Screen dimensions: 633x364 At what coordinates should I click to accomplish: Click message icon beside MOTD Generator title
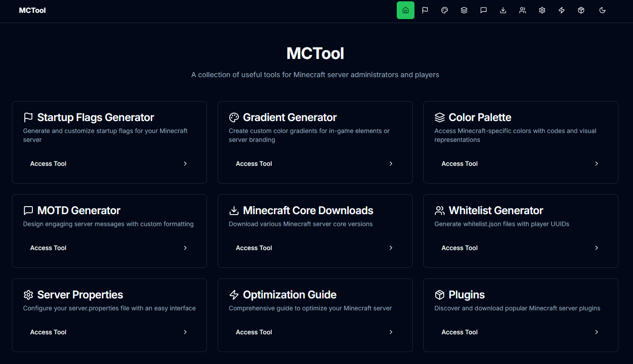click(x=28, y=211)
